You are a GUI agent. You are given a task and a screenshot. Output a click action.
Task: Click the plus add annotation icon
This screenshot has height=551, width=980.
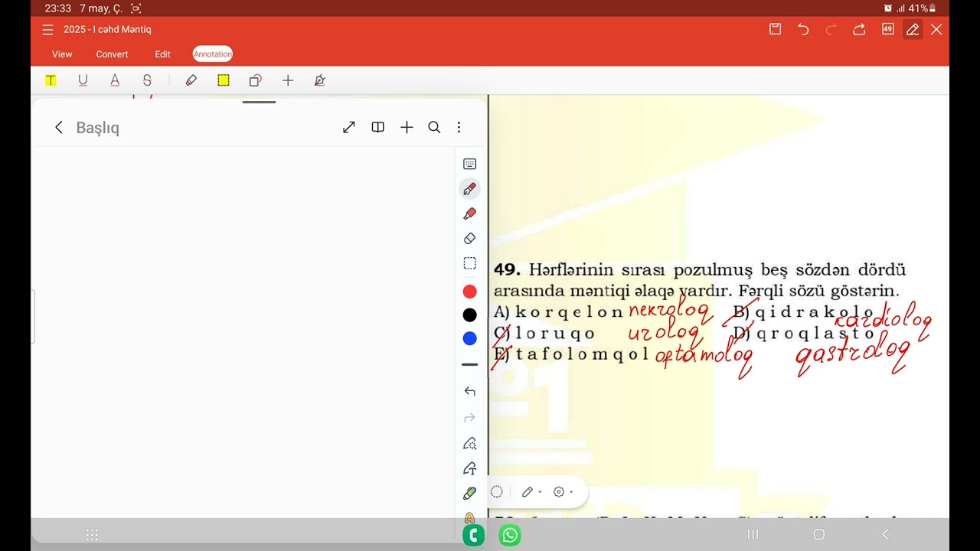[x=288, y=80]
